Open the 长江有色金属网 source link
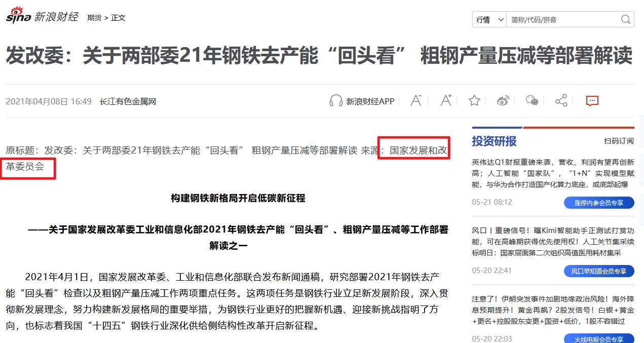 click(x=128, y=101)
